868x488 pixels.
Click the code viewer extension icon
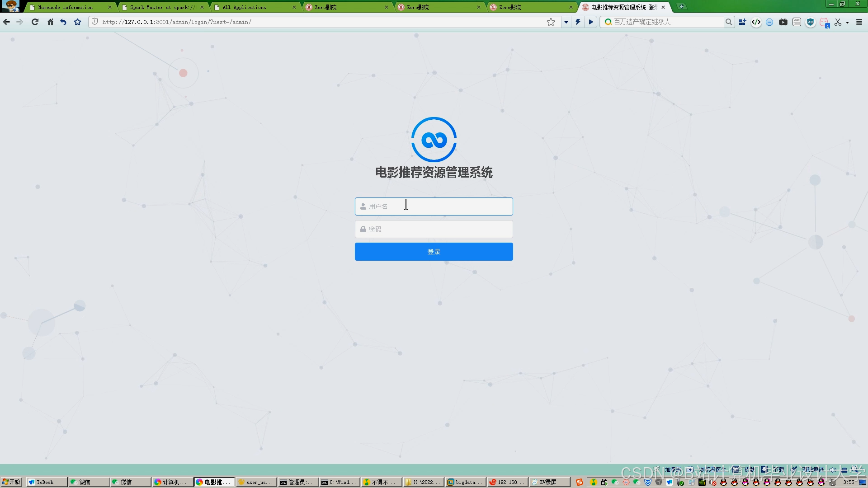point(756,22)
